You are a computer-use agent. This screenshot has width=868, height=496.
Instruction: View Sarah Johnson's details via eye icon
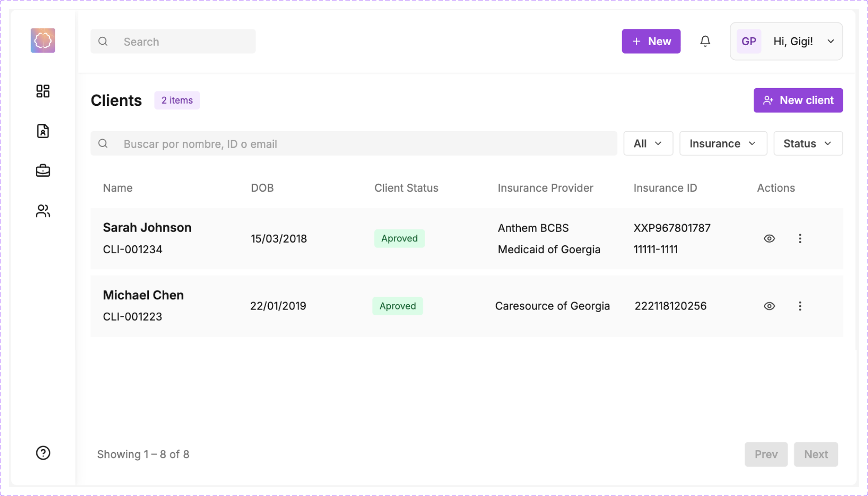click(769, 239)
